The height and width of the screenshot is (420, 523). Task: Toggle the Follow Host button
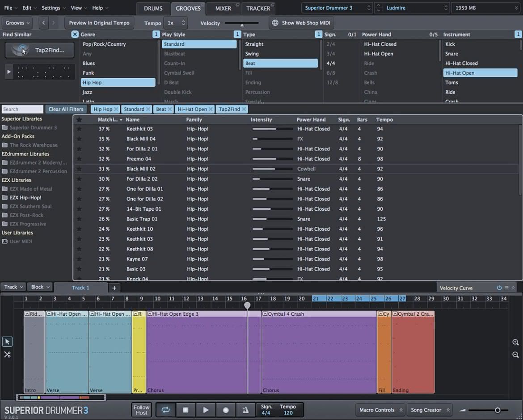pyautogui.click(x=141, y=410)
